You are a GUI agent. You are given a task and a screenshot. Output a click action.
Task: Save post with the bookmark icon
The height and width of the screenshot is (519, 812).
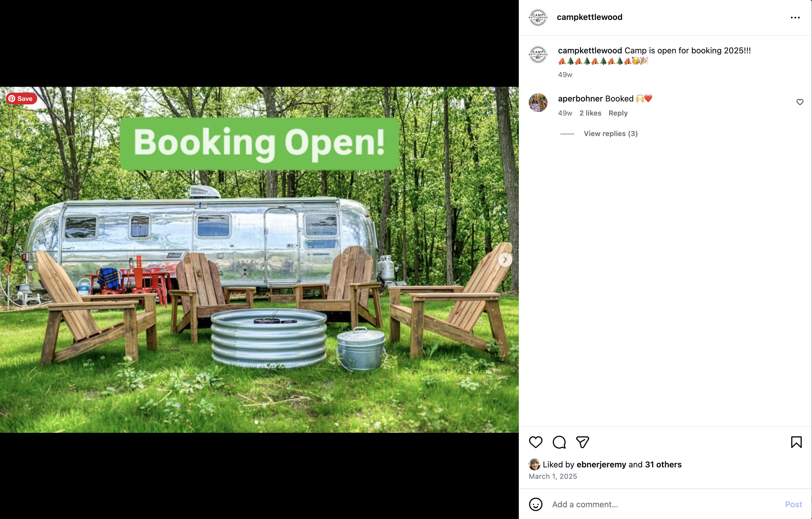point(796,442)
